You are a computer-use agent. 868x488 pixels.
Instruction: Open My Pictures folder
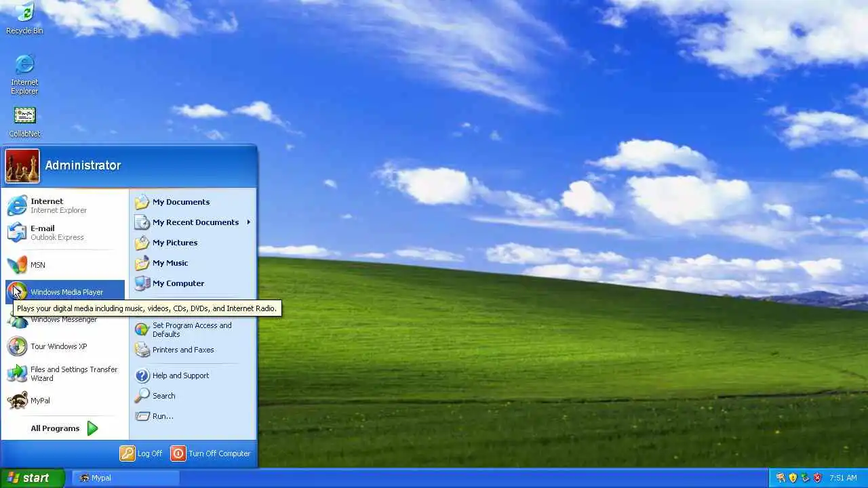pos(193,243)
